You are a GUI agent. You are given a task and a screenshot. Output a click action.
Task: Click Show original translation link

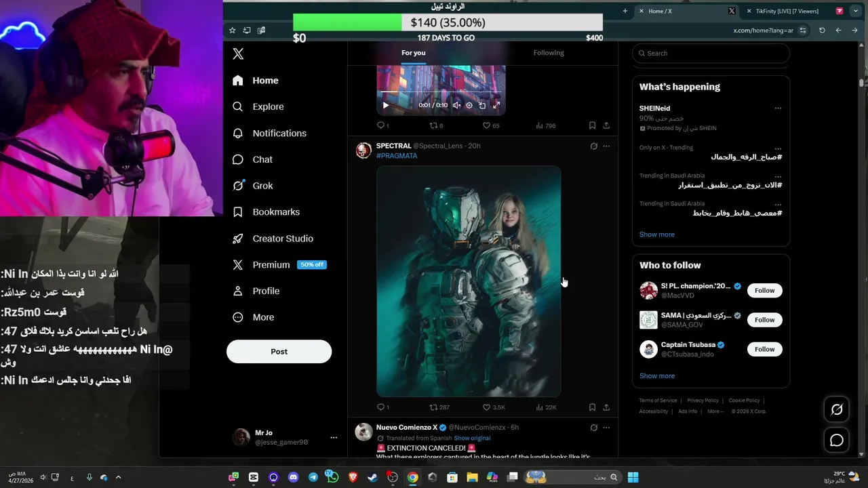click(x=472, y=439)
